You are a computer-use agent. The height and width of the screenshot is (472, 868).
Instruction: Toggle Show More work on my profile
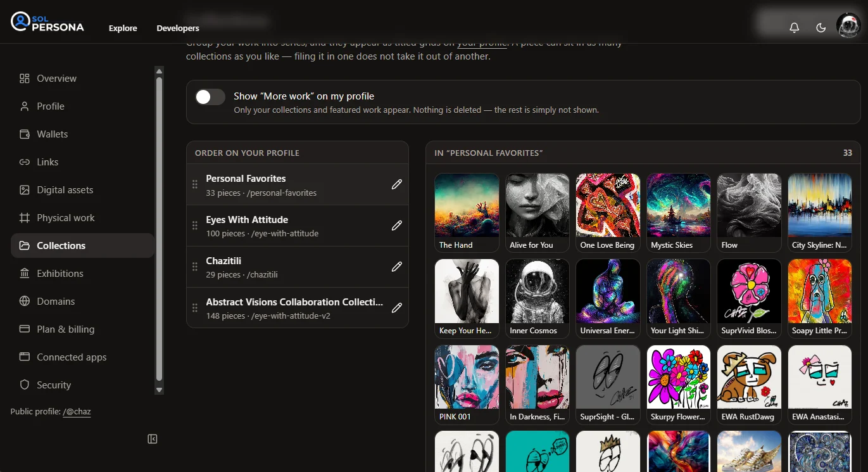click(x=210, y=97)
